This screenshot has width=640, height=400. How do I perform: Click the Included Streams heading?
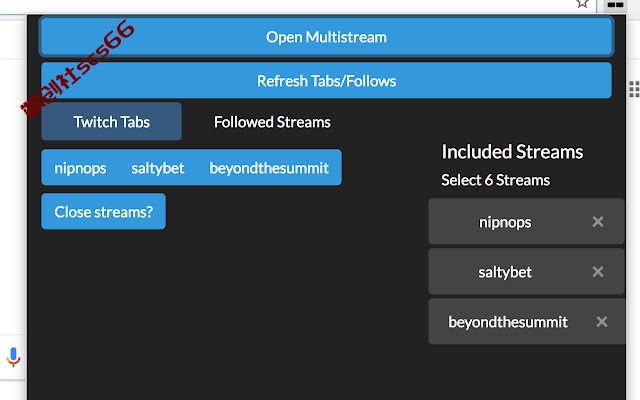[x=512, y=151]
